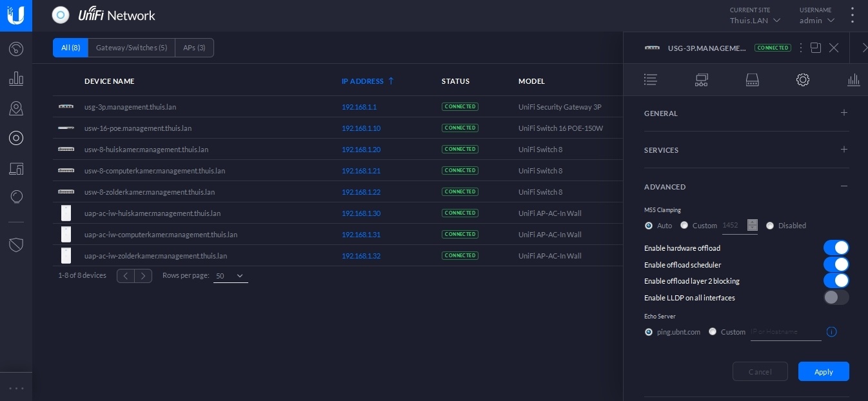Disable the Enable hardware offload toggle
Viewport: 868px width, 401px height.
(836, 248)
